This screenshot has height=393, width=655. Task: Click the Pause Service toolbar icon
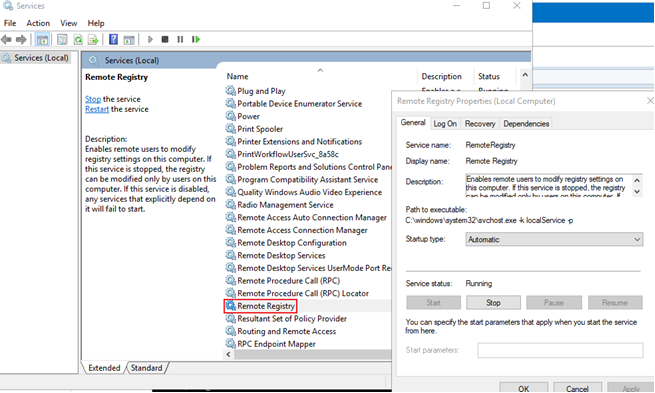coord(180,39)
